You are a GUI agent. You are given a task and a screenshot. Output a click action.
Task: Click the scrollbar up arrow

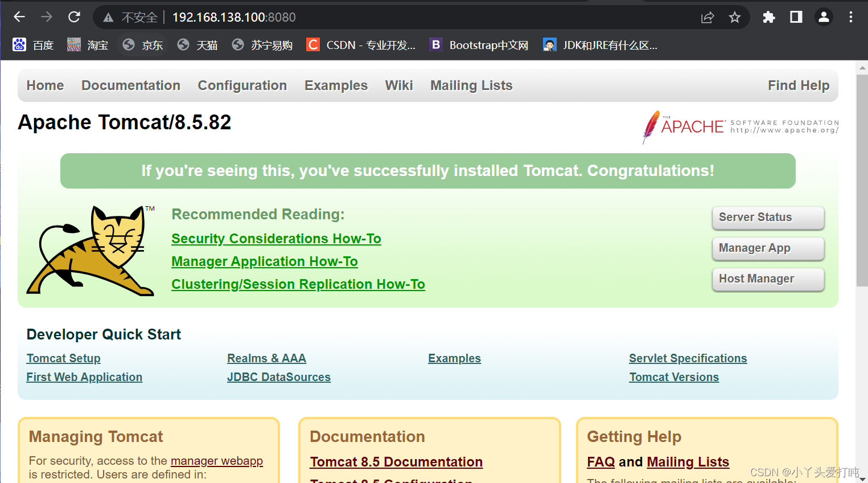(862, 68)
